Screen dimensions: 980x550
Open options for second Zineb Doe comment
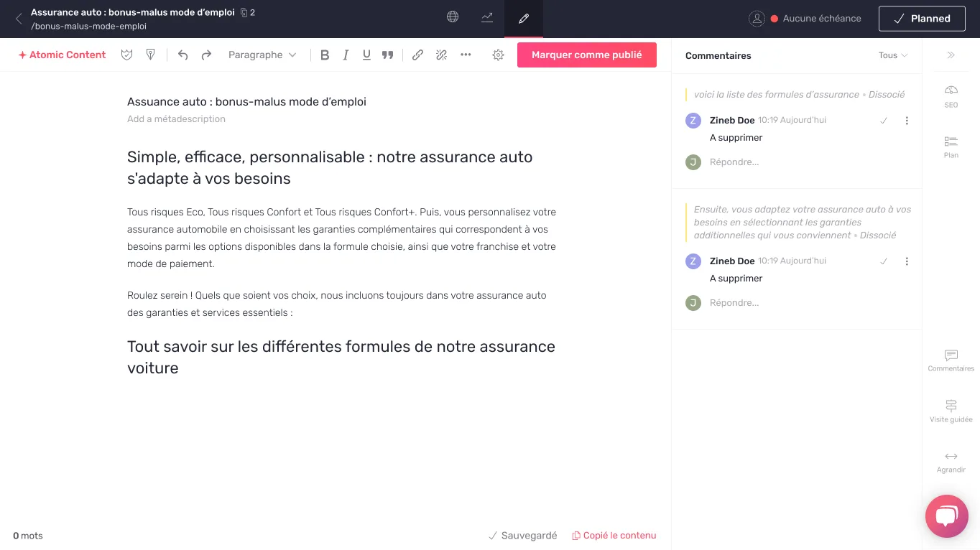tap(907, 261)
